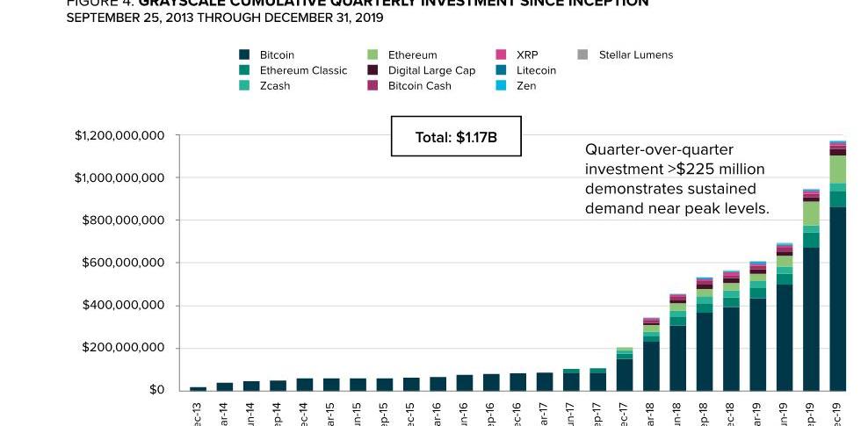Select the 'Ethereum' legend label
868x426 pixels.
(412, 55)
